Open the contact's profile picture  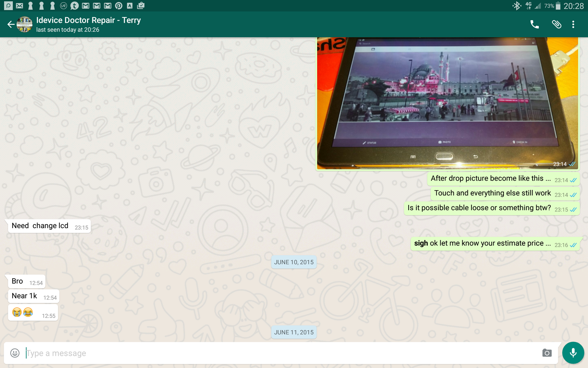25,25
